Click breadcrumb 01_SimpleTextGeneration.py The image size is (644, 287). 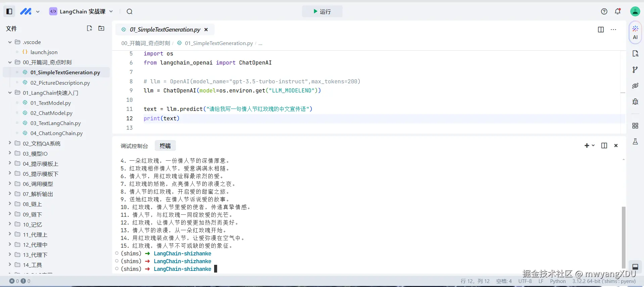coord(218,43)
